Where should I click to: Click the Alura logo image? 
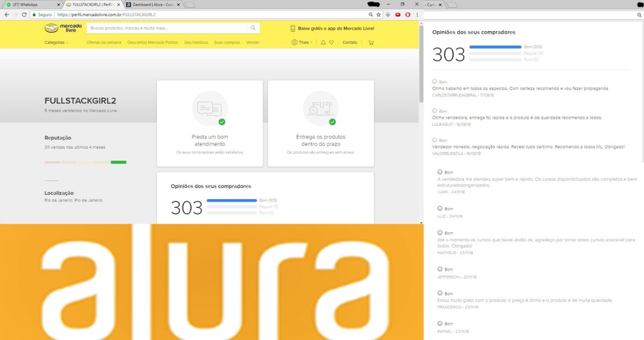(211, 282)
